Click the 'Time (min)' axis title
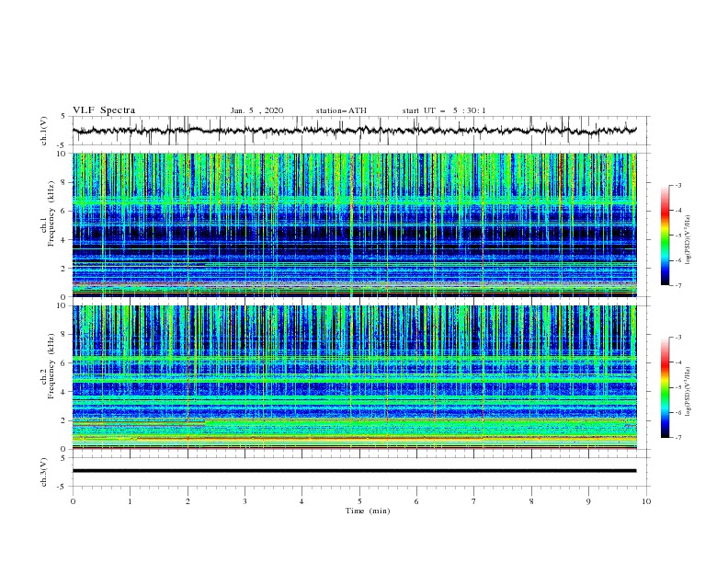The width and height of the screenshot is (728, 563). (368, 511)
